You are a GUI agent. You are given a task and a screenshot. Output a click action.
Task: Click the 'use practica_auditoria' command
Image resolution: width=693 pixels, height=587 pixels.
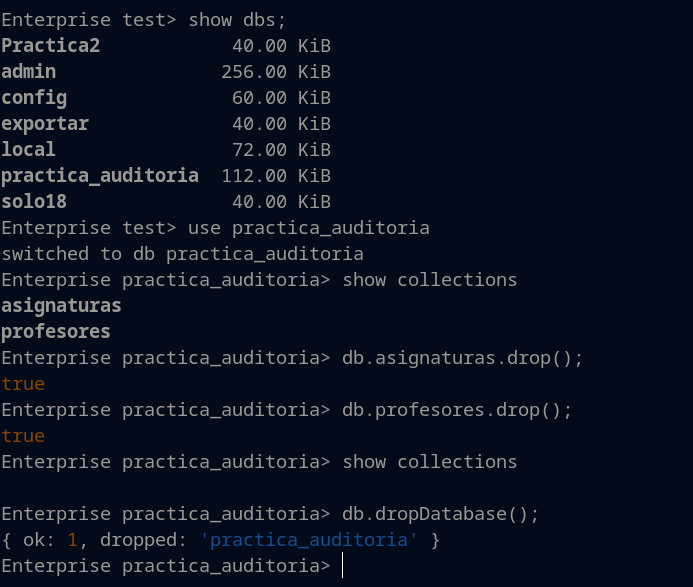coord(309,228)
